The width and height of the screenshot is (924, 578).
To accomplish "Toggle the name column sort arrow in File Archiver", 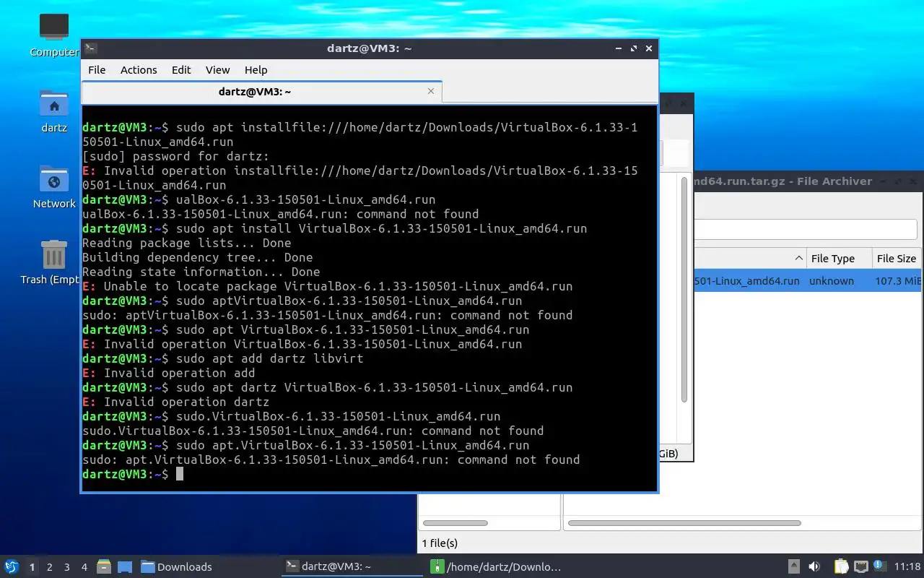I will [799, 259].
